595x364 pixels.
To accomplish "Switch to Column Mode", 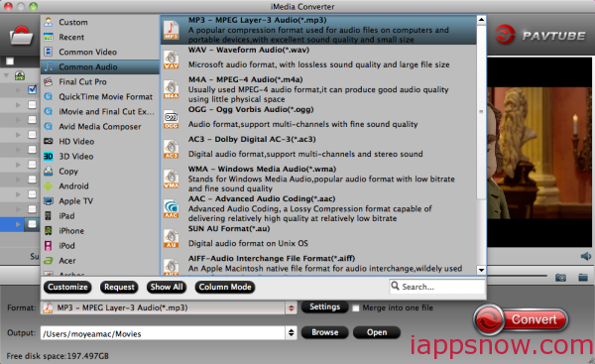I will [x=225, y=287].
